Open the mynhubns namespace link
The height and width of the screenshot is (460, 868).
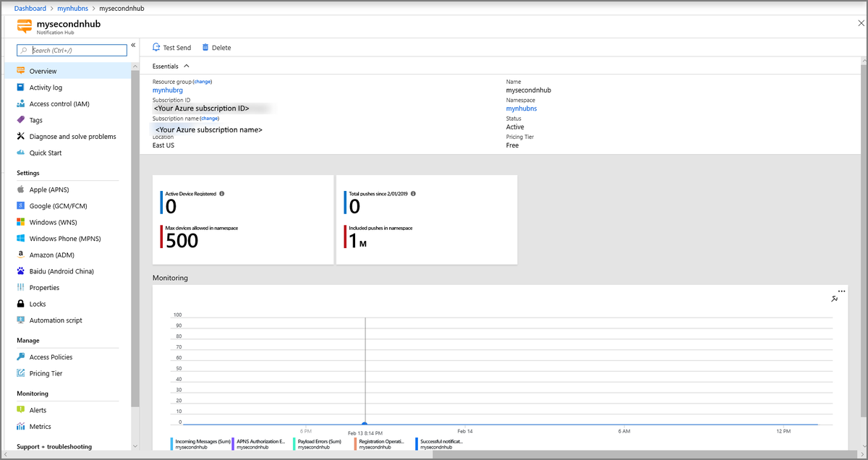point(522,108)
